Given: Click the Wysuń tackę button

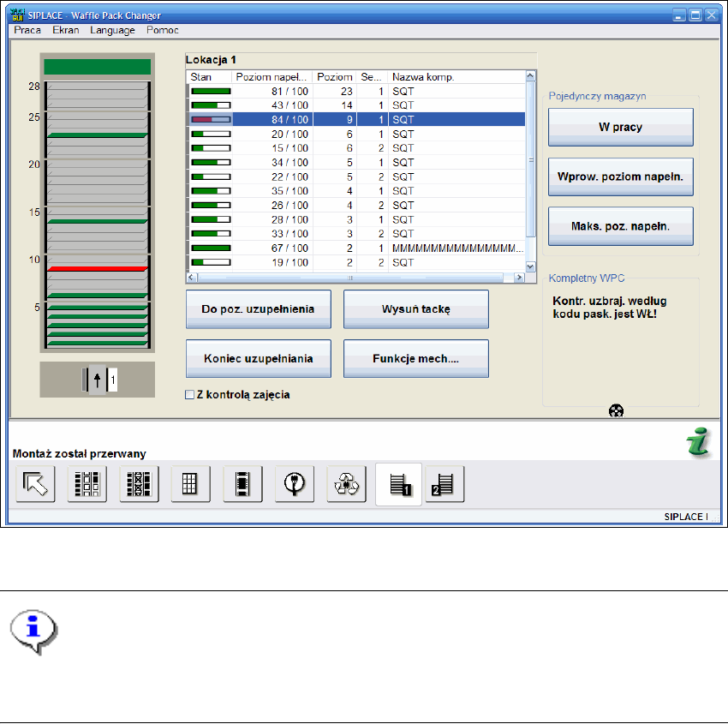Looking at the screenshot, I should click(x=416, y=309).
